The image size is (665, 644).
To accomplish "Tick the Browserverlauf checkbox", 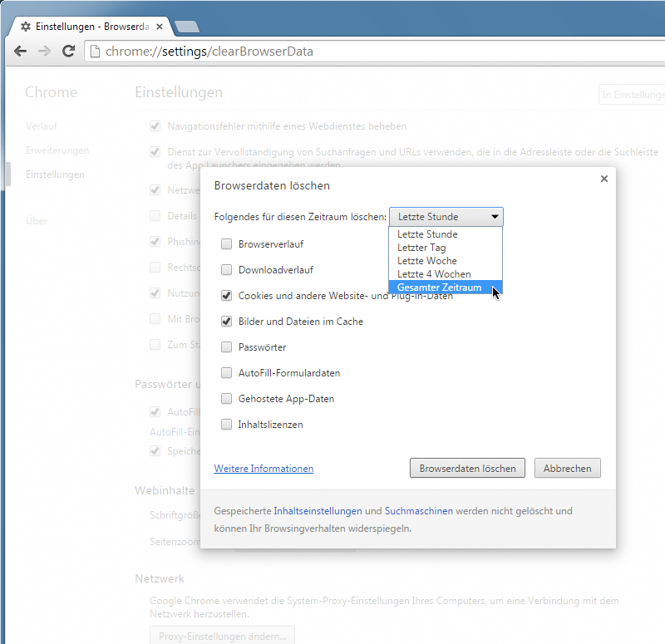I will [x=226, y=244].
